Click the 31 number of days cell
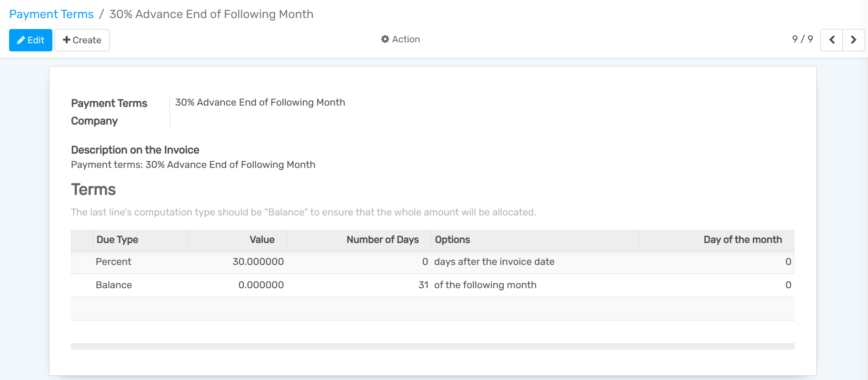This screenshot has width=868, height=380. pos(423,285)
